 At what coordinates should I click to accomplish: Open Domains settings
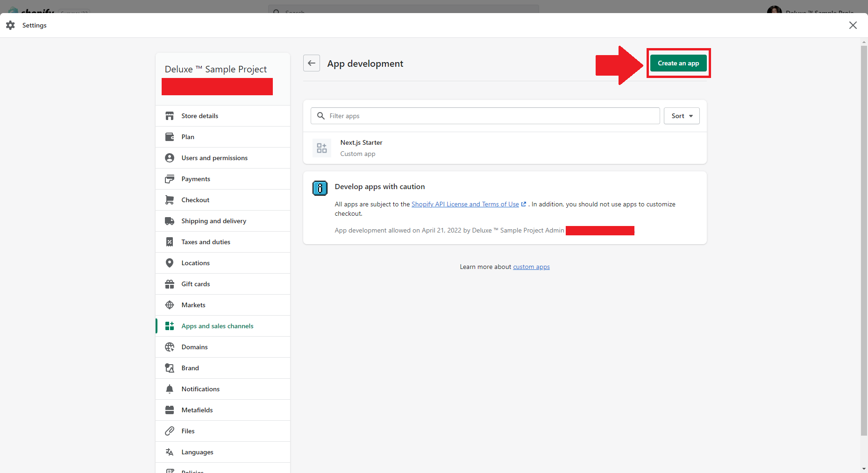223,347
